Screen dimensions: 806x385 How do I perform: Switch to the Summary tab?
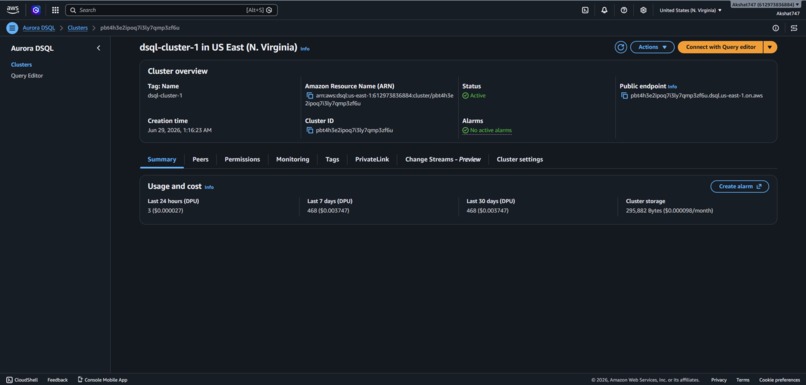pos(161,159)
